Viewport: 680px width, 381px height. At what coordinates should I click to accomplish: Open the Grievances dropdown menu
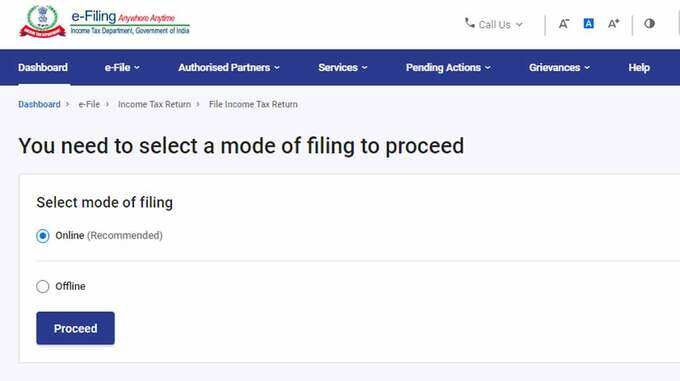coord(559,68)
